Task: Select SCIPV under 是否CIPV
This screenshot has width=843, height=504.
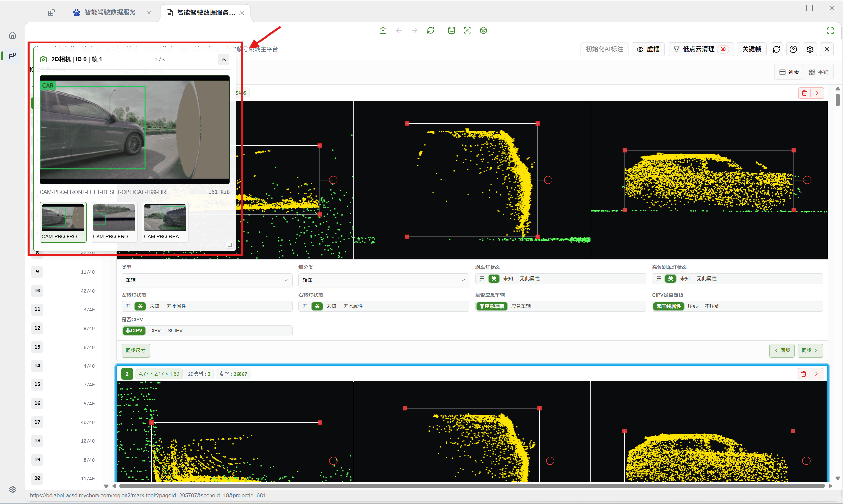Action: (175, 330)
